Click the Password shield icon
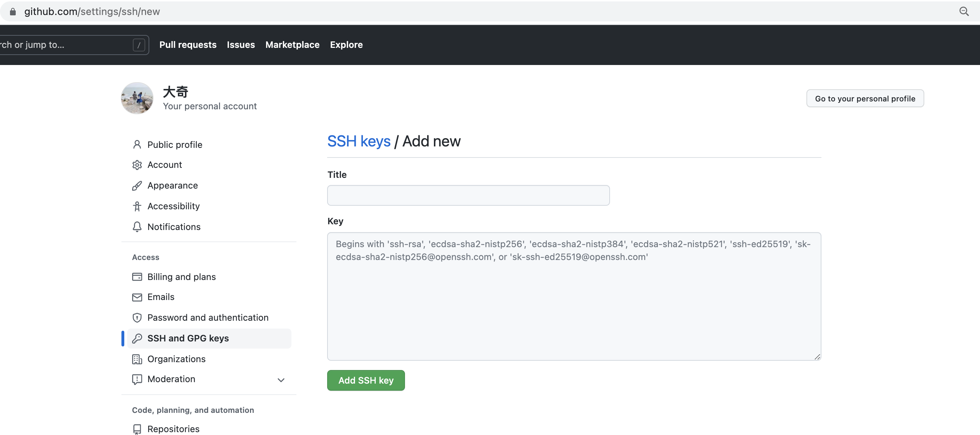This screenshot has height=435, width=980. (137, 318)
